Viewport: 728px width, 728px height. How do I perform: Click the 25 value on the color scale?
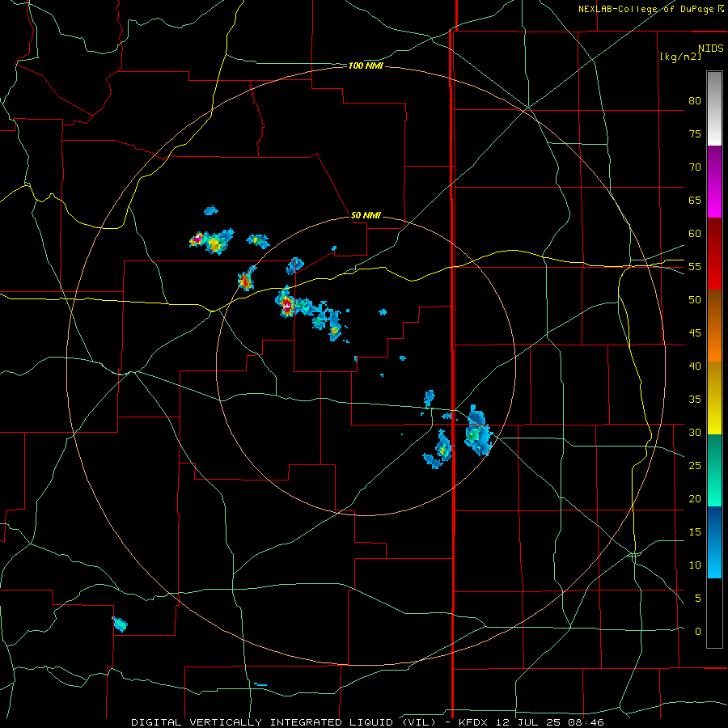click(x=695, y=465)
